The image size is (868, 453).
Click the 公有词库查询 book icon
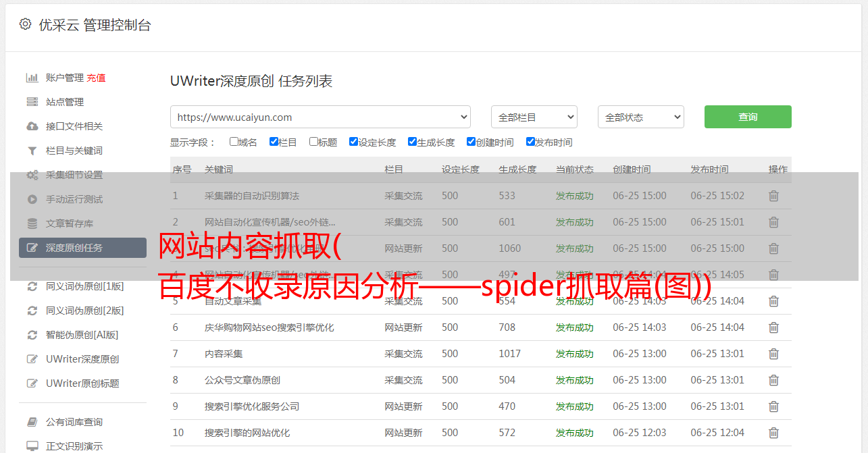pos(32,422)
